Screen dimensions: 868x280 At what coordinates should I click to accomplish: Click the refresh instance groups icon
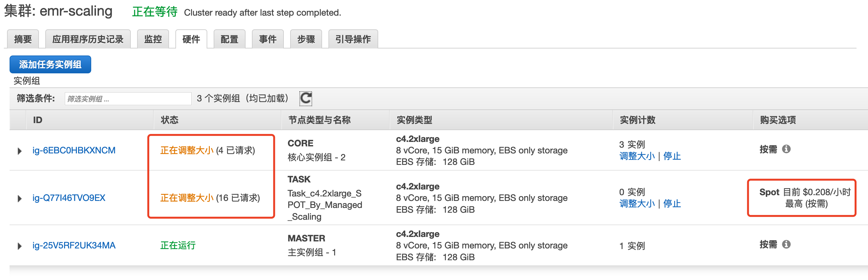305,99
